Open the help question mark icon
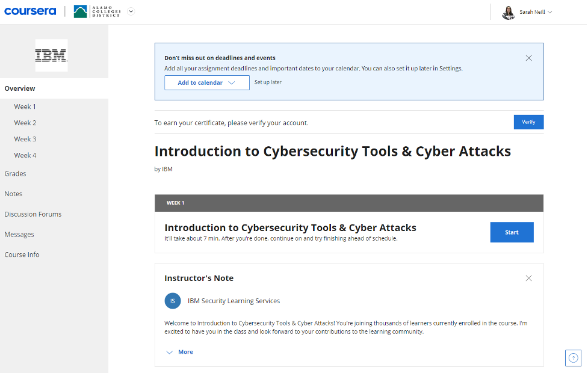 (x=573, y=358)
